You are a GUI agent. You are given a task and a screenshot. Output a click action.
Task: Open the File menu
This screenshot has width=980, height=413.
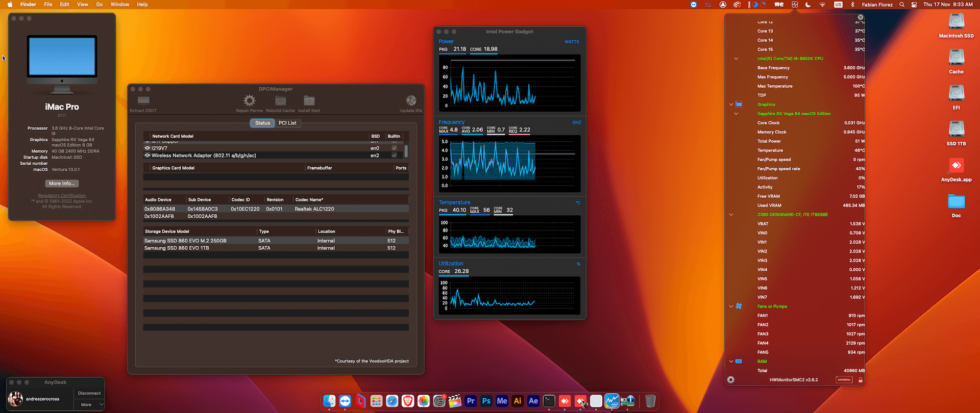coord(48,5)
